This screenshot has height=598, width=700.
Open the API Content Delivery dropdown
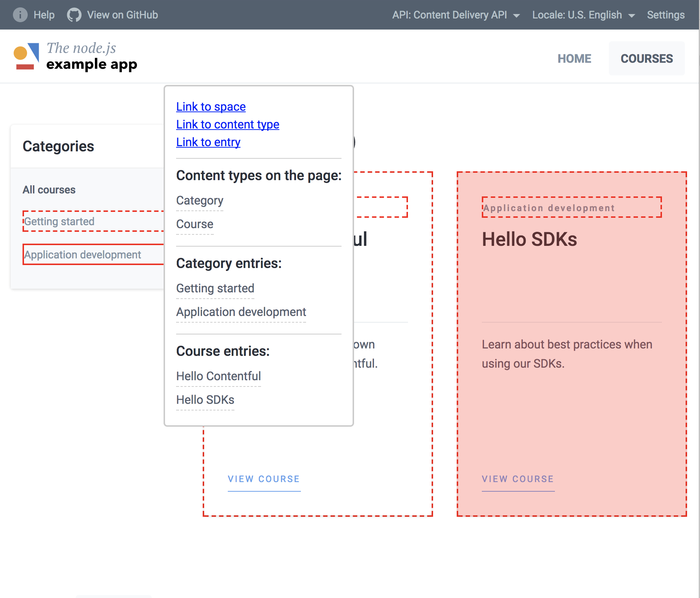pyautogui.click(x=456, y=15)
